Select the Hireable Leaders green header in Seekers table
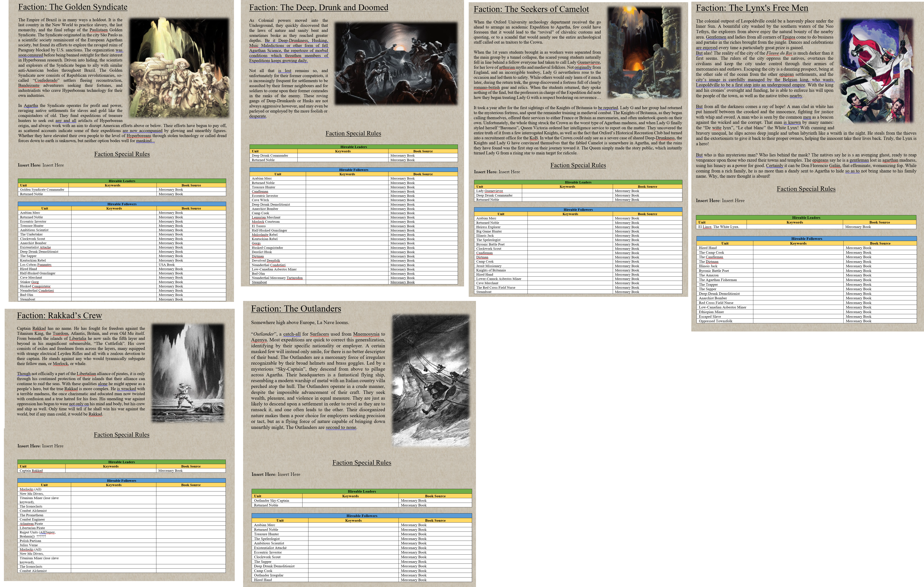Viewport: 924px width, 587px height. (x=578, y=182)
